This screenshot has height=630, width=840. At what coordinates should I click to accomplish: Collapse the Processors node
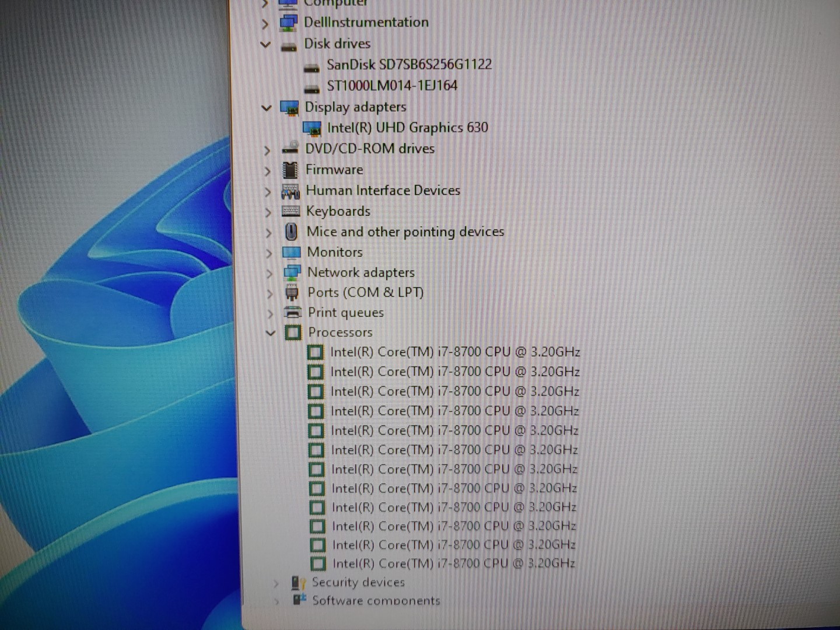(271, 333)
